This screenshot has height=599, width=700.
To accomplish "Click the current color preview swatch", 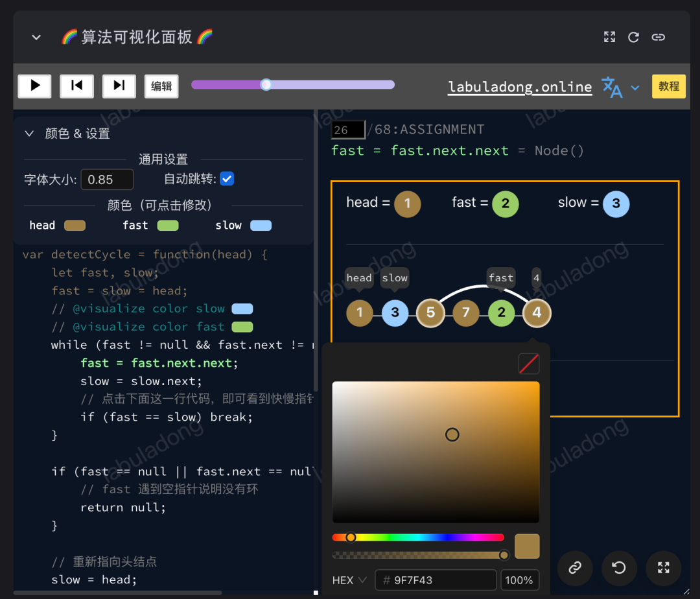I will pos(527,546).
